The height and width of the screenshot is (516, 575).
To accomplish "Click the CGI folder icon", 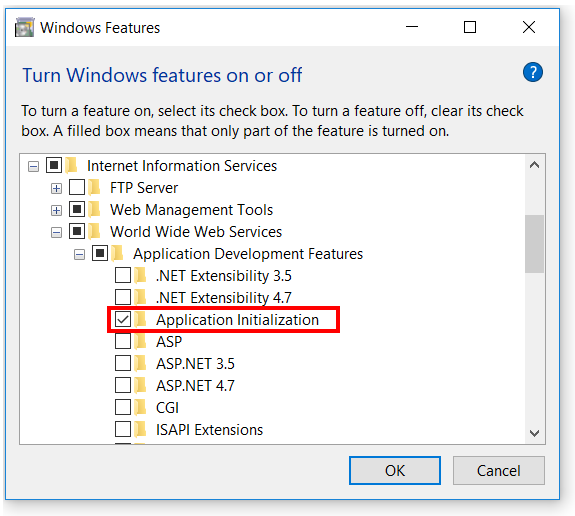I will (x=140, y=407).
